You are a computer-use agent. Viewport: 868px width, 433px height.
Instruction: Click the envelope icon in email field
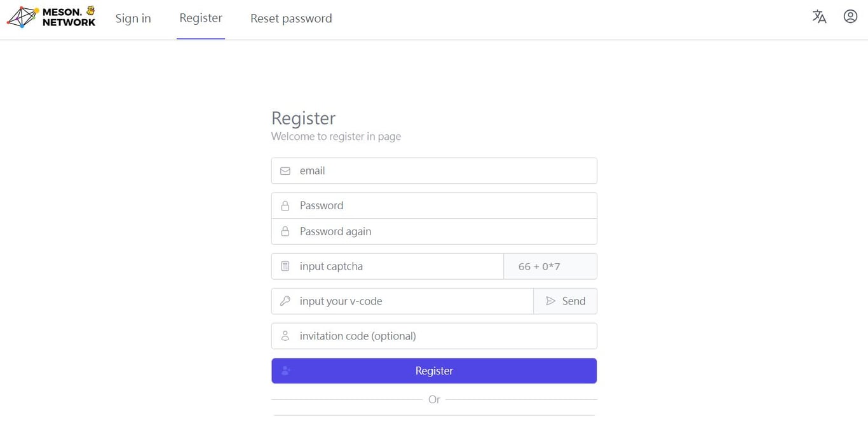point(285,171)
